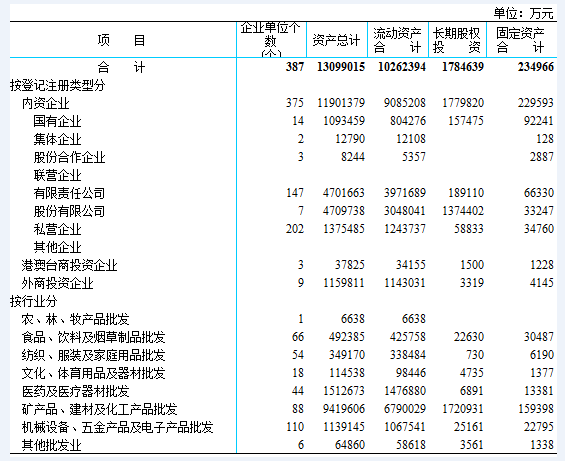Click the 外商投资企业 row label

(57, 283)
